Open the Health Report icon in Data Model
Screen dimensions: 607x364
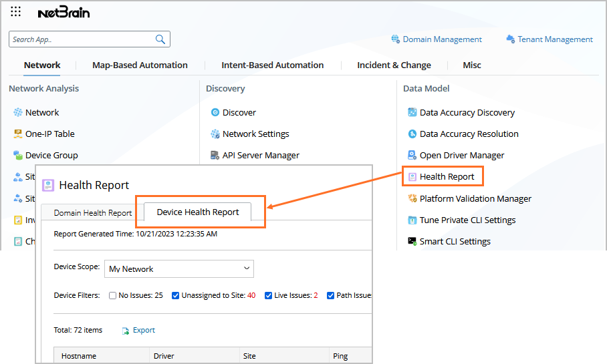(412, 177)
